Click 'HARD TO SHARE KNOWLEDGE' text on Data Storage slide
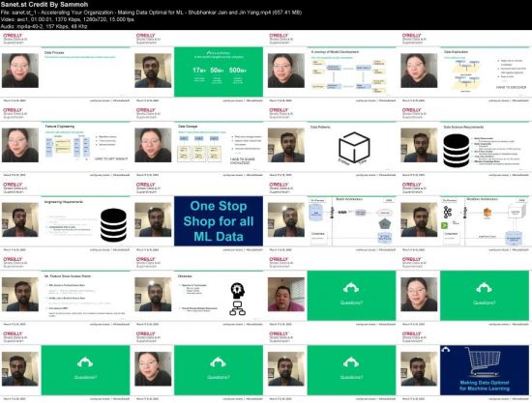Image resolution: width=532 pixels, height=403 pixels. 243,161
